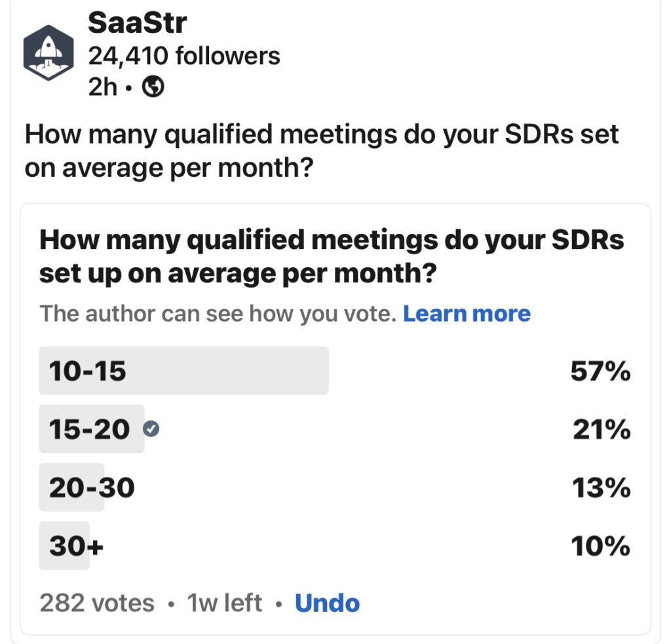
Task: View the 282 votes count
Action: (x=97, y=603)
